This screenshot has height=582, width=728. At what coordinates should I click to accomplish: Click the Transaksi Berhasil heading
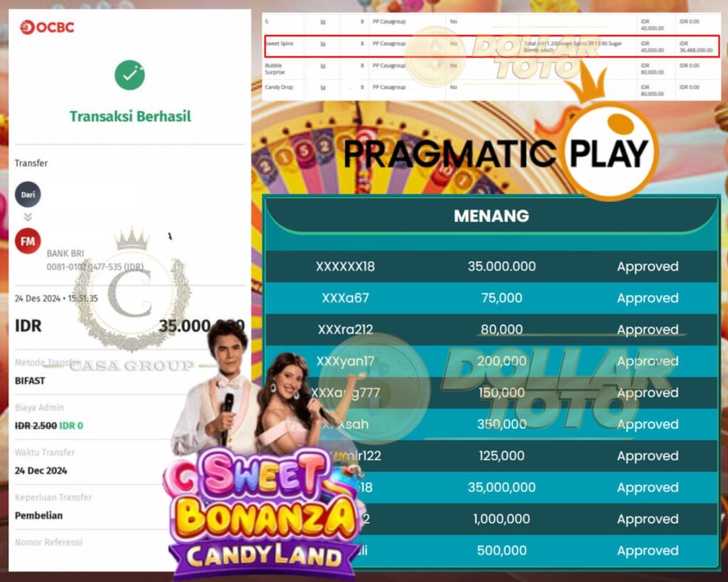click(x=130, y=116)
